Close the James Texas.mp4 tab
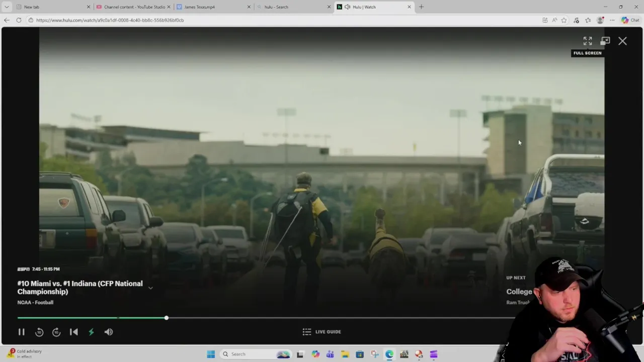 (x=249, y=7)
